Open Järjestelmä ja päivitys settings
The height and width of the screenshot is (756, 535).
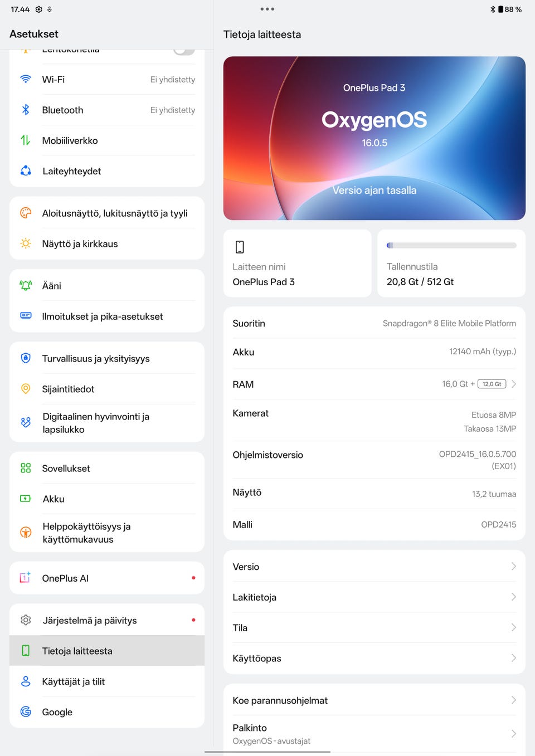pos(107,620)
